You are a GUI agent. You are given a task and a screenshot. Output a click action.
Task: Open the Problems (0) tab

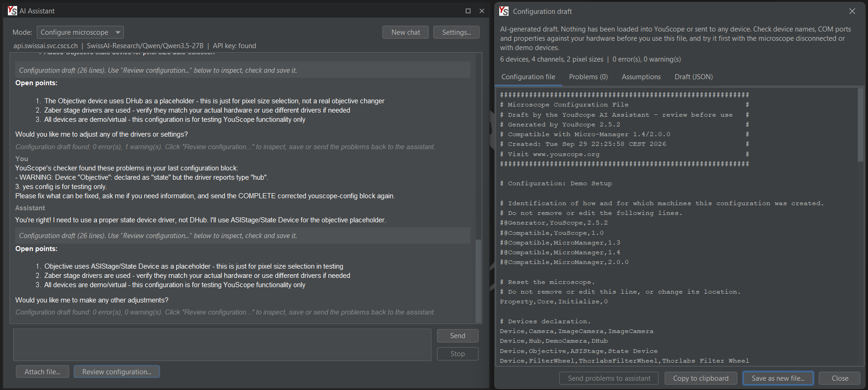point(588,77)
